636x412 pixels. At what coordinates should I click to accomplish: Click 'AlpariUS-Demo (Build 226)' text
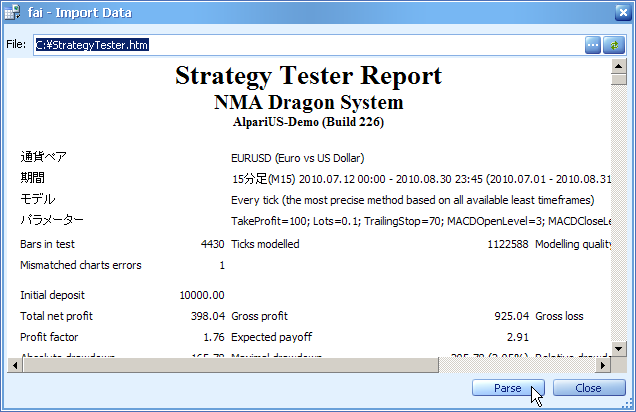[308, 122]
